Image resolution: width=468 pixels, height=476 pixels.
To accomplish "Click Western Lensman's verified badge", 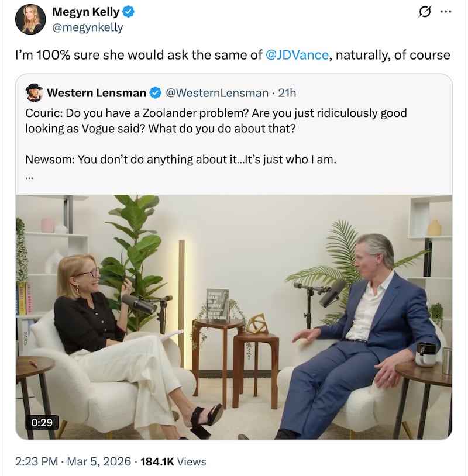I will [x=156, y=92].
